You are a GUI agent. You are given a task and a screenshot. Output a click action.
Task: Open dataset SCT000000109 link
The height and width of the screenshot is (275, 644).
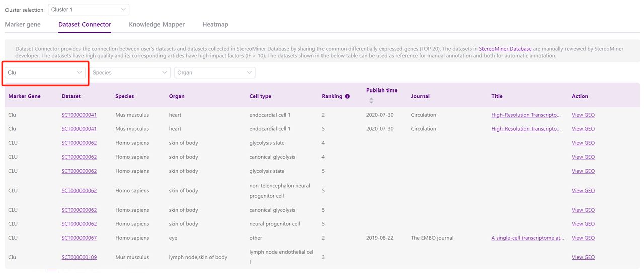(x=79, y=257)
